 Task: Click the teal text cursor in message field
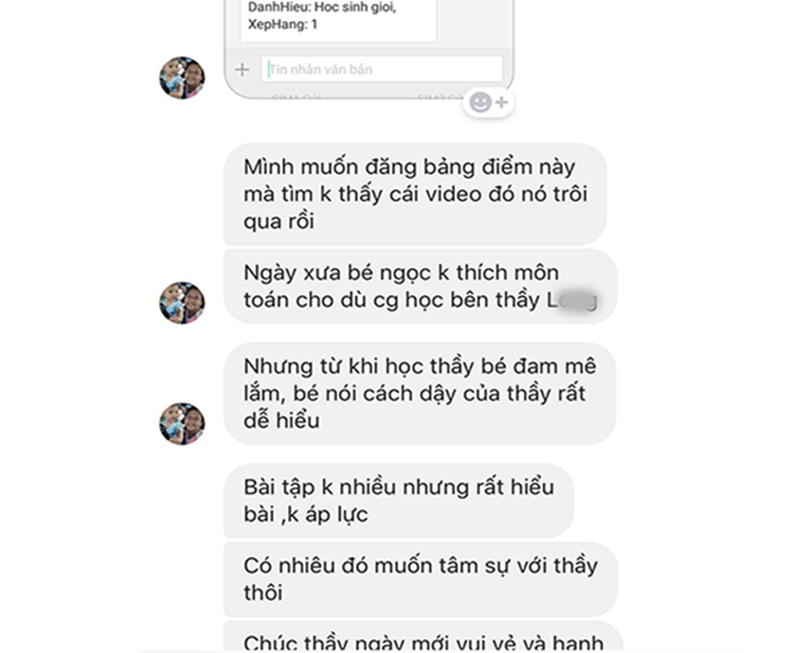(269, 69)
